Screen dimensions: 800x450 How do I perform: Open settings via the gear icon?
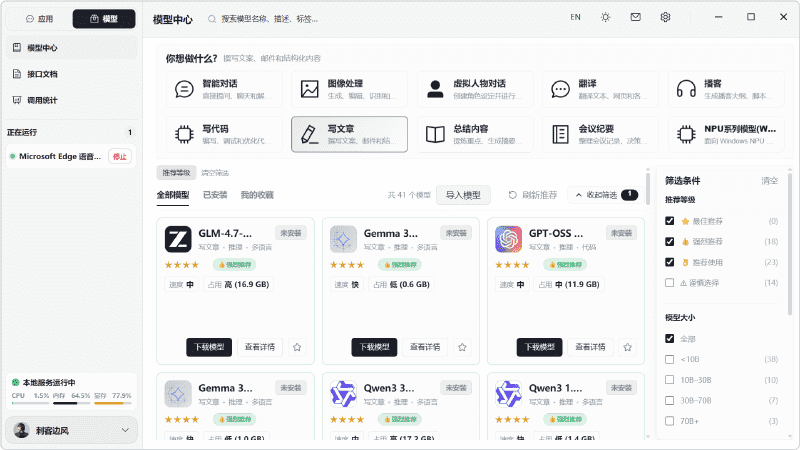point(665,17)
